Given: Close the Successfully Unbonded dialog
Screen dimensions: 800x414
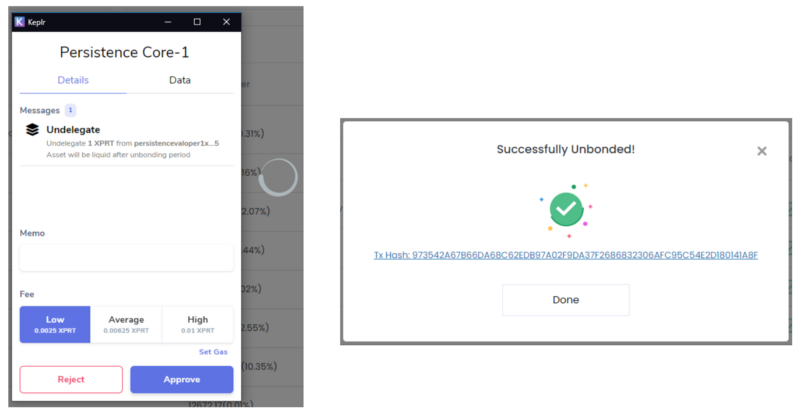Looking at the screenshot, I should [x=762, y=151].
